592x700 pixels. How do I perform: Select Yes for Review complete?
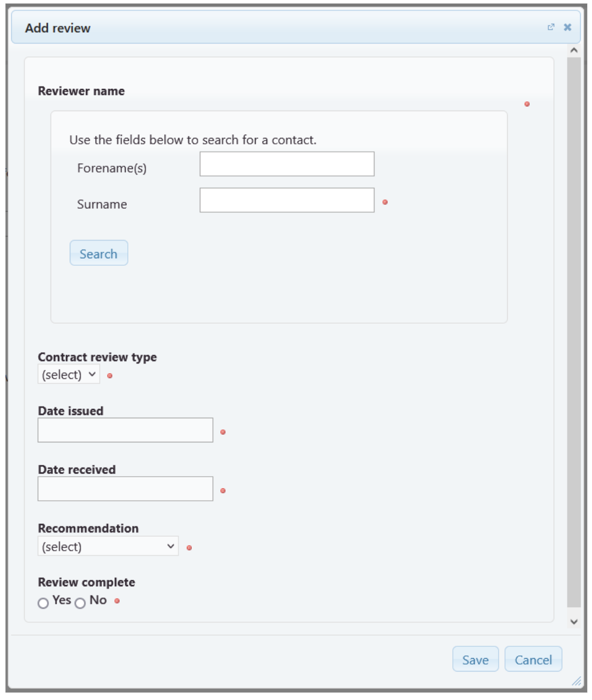(44, 603)
